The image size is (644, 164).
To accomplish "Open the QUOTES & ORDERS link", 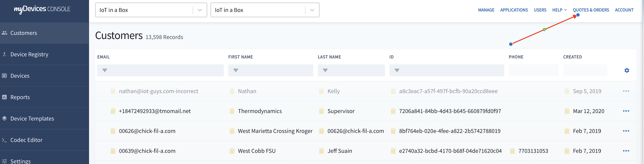I will pyautogui.click(x=591, y=10).
